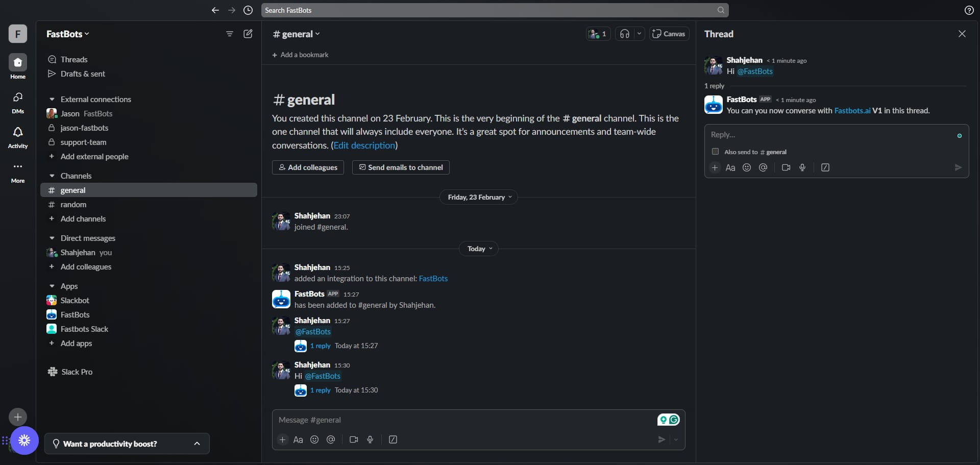The image size is (980, 465).
Task: Collapse the Direct messages section
Action: [52, 238]
